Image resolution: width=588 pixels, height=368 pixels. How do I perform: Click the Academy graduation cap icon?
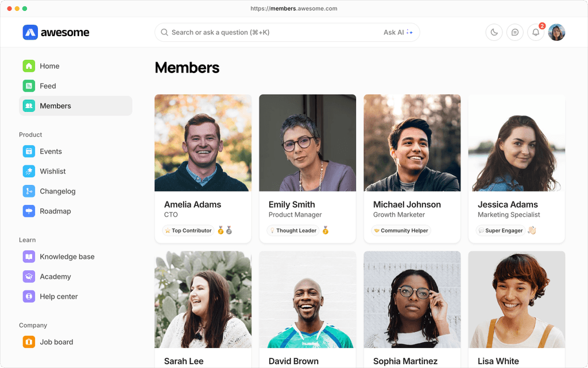(29, 277)
